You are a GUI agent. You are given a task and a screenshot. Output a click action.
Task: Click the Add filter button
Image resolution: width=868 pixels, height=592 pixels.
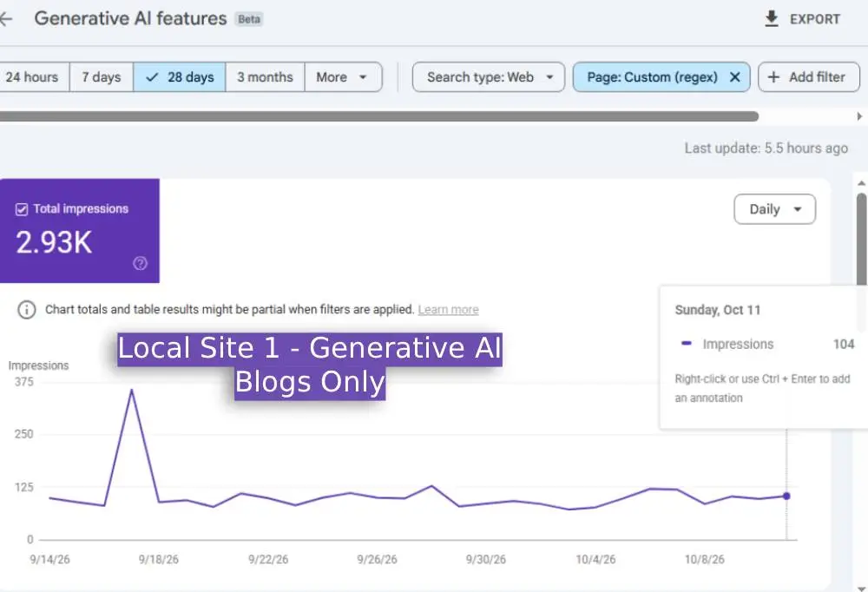click(809, 77)
